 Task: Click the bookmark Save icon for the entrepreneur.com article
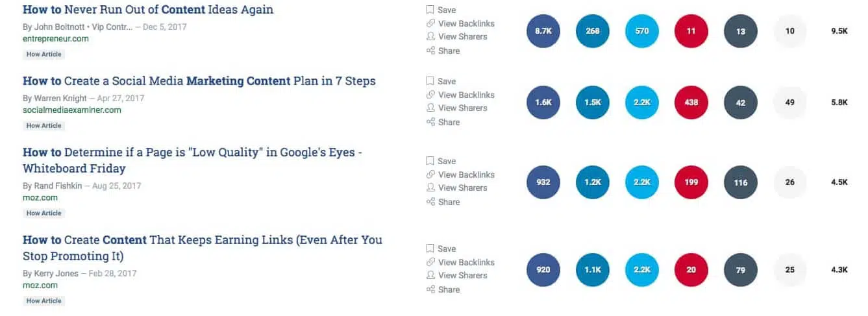click(430, 10)
